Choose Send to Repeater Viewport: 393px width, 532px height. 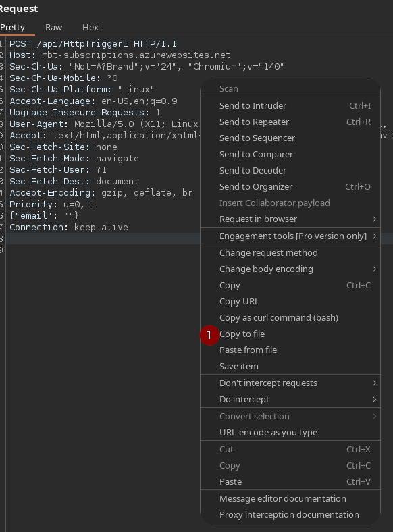click(x=290, y=122)
